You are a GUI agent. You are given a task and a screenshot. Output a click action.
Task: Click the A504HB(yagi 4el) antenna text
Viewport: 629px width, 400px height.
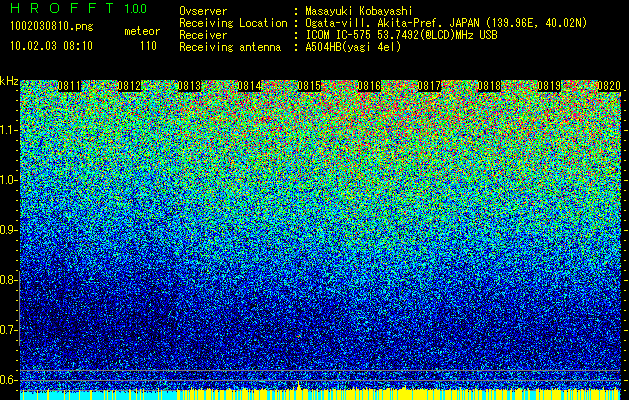(353, 47)
